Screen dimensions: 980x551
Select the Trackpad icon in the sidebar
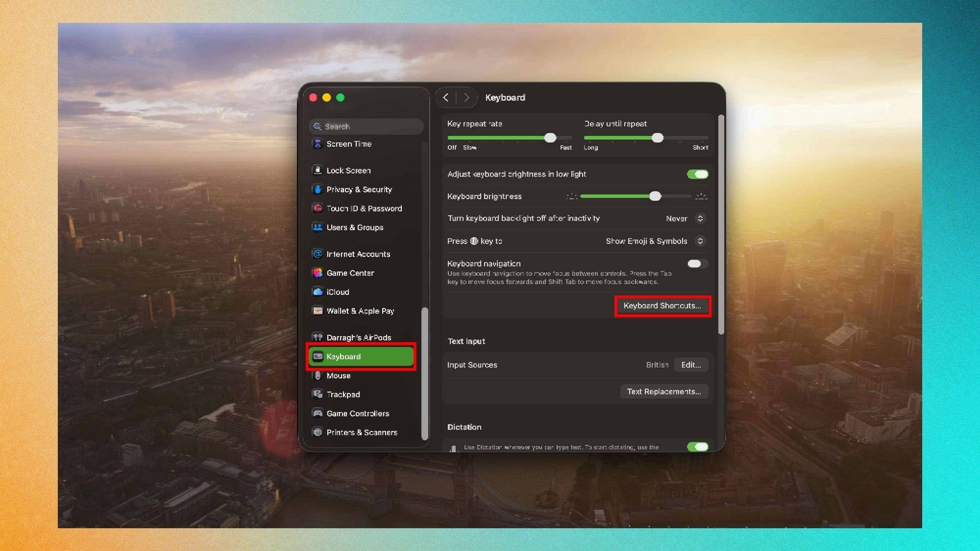(x=318, y=394)
